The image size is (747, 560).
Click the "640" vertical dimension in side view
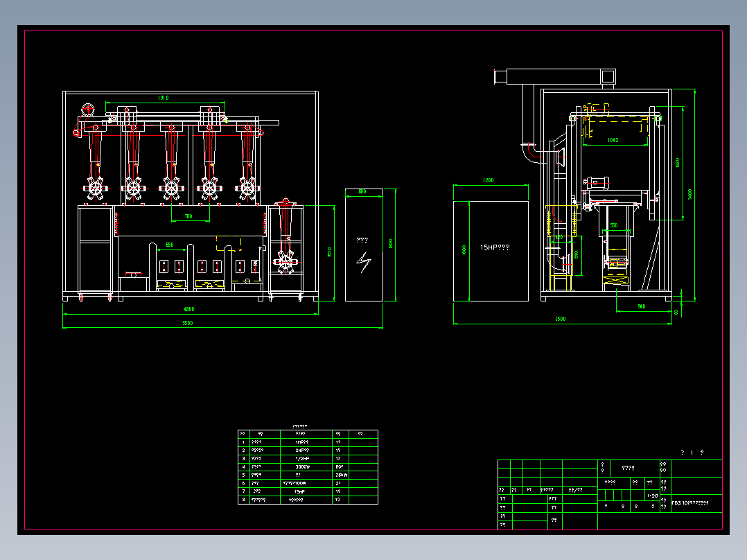(577, 254)
